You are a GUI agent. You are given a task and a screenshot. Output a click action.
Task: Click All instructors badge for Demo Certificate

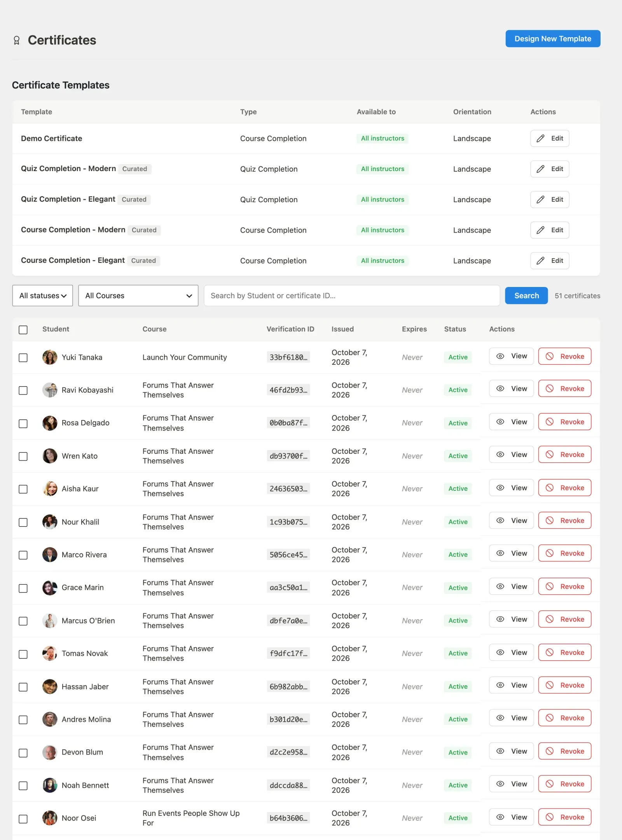click(x=383, y=138)
